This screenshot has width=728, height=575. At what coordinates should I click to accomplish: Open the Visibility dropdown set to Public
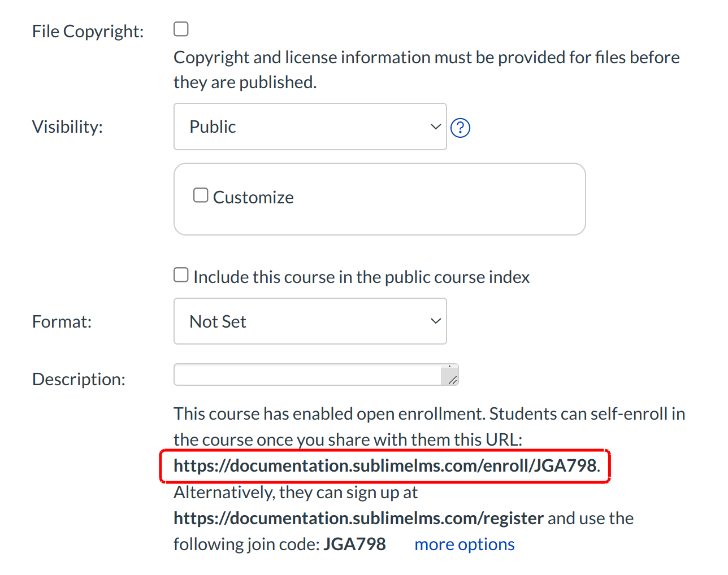pos(310,127)
